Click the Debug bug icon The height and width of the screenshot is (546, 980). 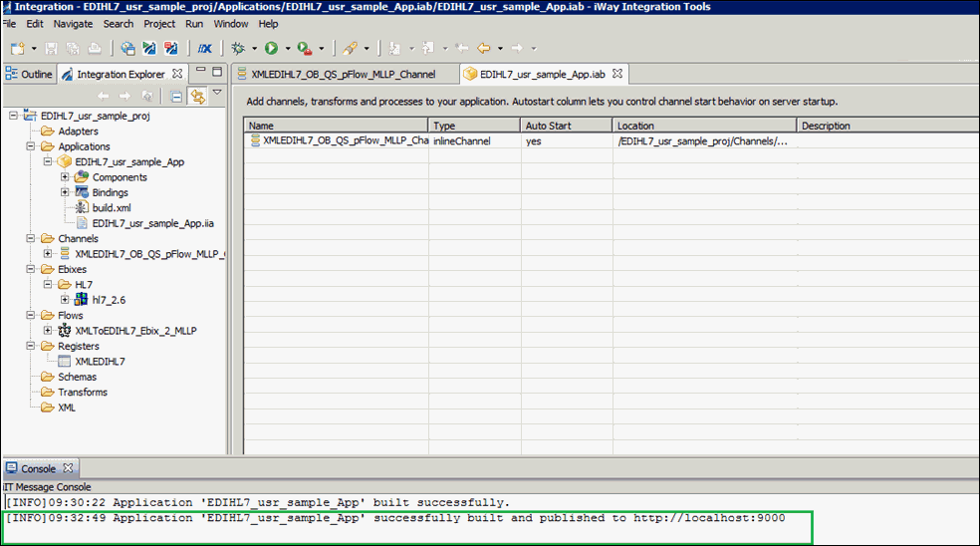[x=238, y=48]
